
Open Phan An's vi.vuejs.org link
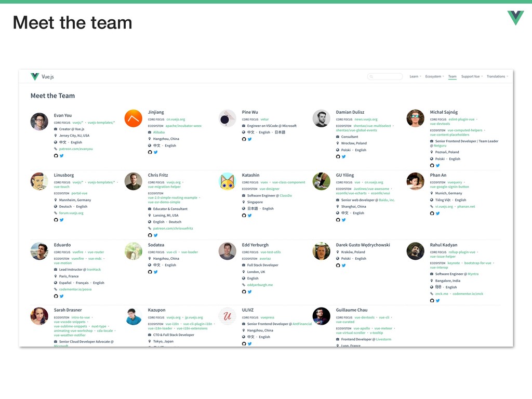tap(444, 207)
